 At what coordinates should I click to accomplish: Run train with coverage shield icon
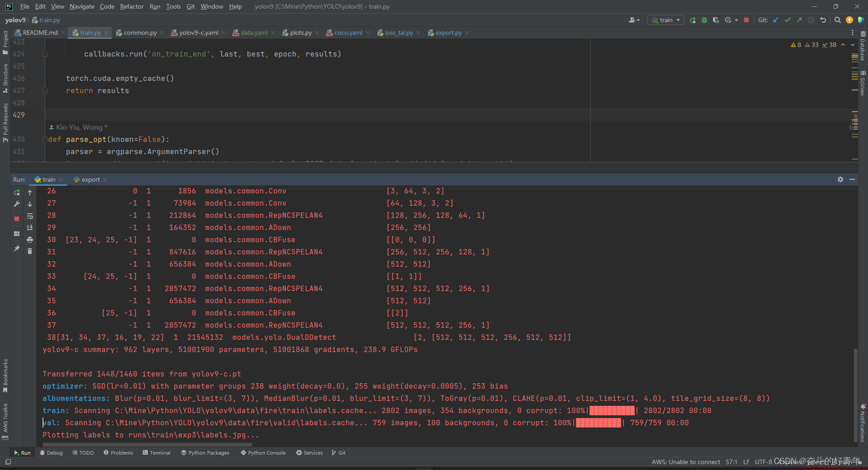[x=716, y=20]
